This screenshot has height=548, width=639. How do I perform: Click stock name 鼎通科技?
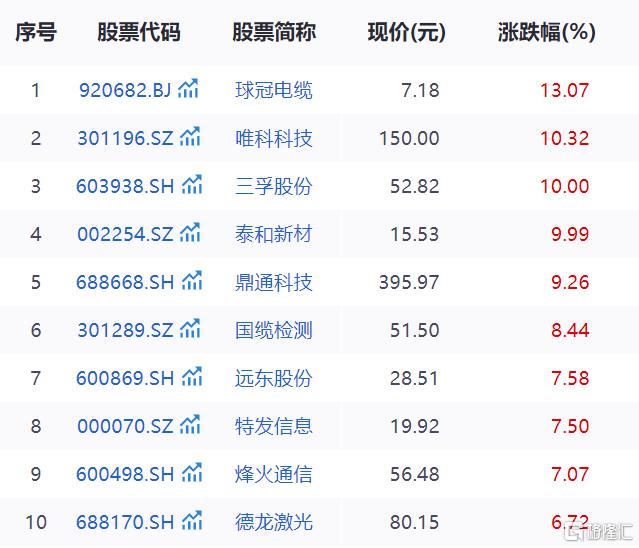[274, 282]
